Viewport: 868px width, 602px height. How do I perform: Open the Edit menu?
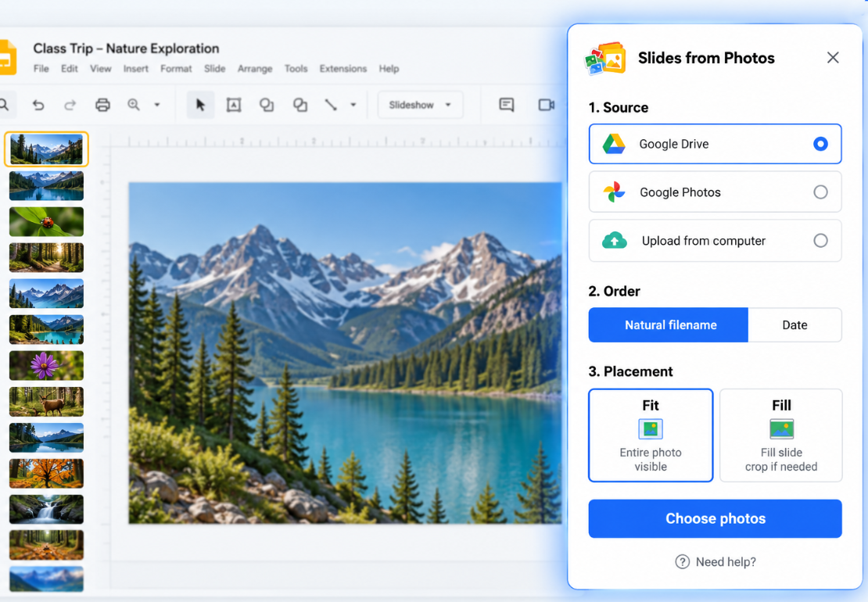pyautogui.click(x=69, y=69)
